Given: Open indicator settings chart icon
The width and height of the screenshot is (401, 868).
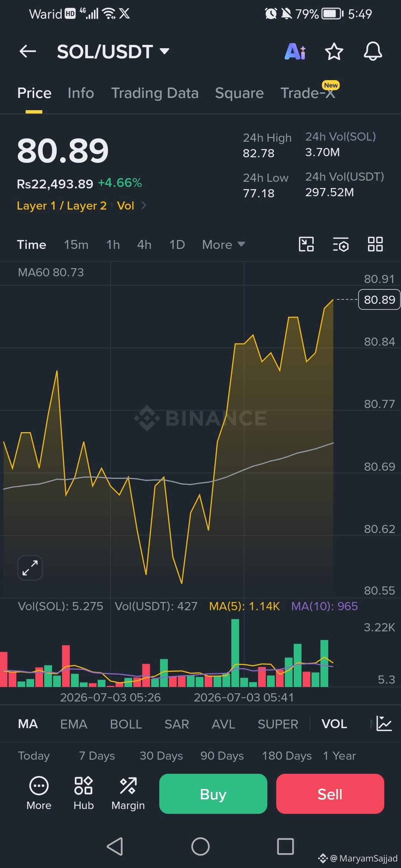Looking at the screenshot, I should click(384, 724).
